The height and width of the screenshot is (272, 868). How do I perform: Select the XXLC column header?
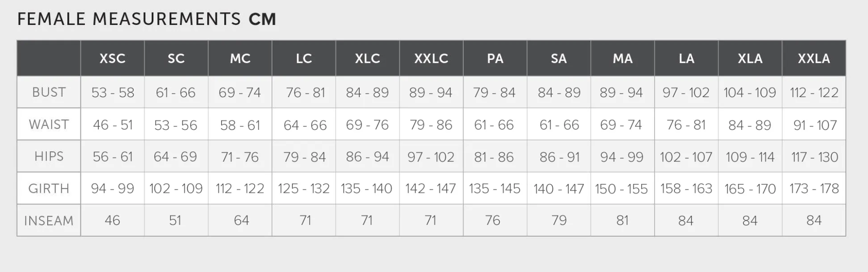coord(431,59)
